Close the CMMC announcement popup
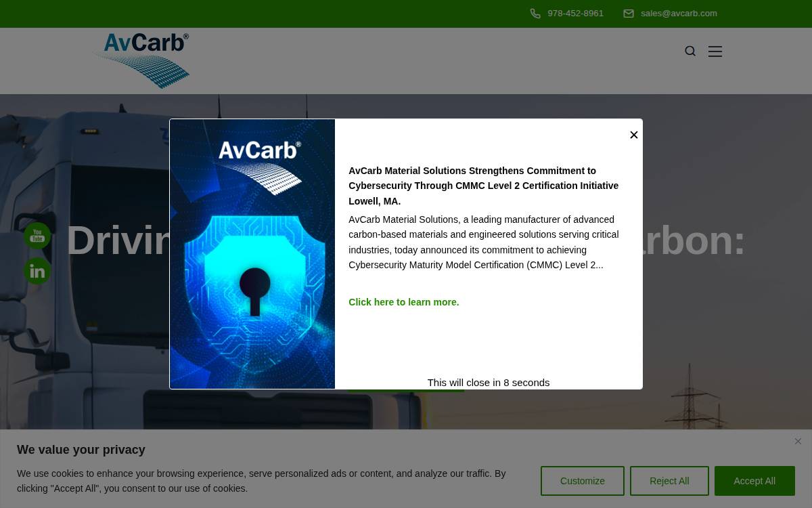The image size is (812, 508). [x=634, y=135]
